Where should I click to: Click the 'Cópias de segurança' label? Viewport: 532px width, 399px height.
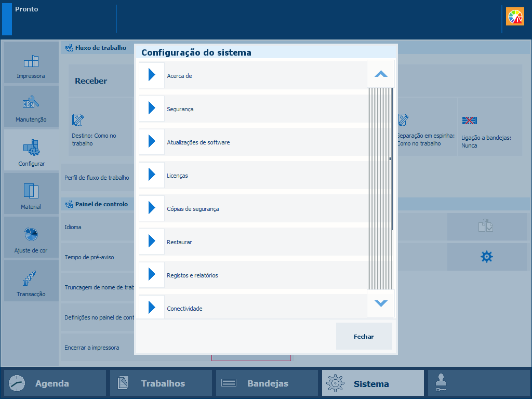tap(193, 209)
